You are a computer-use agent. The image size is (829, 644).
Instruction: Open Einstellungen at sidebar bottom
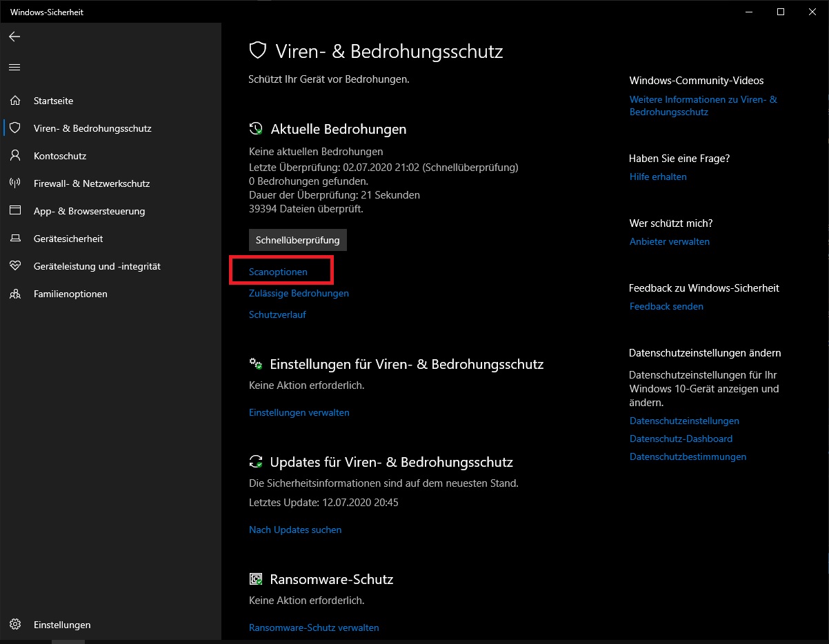pos(110,625)
